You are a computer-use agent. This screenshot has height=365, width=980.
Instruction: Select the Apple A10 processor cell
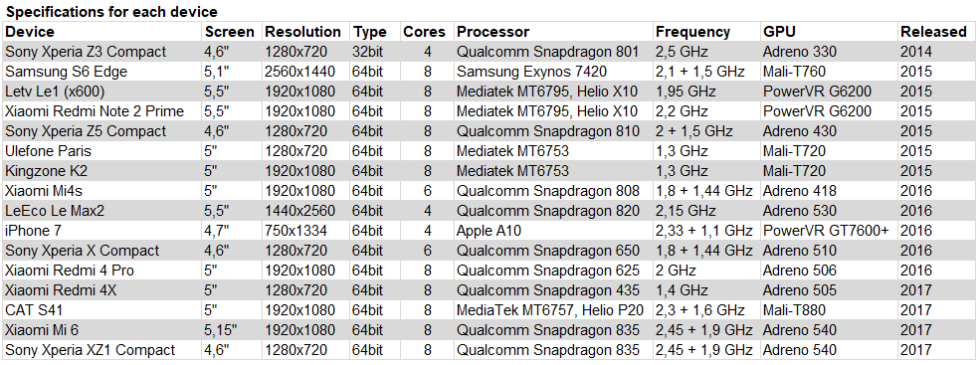tap(554, 231)
